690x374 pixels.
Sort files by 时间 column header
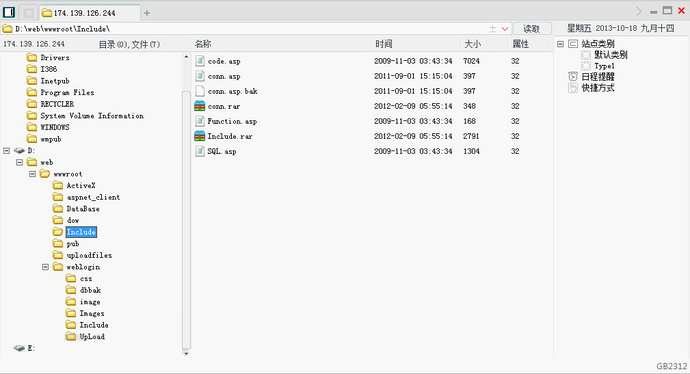pos(384,44)
